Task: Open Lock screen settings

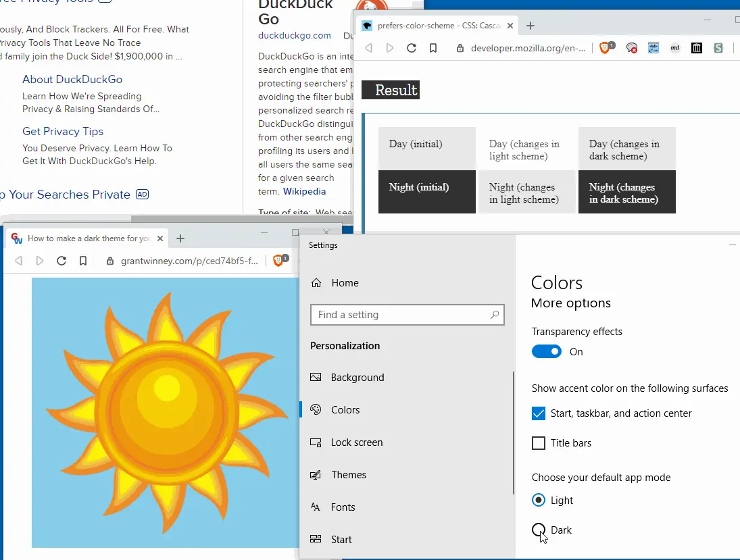Action: coord(346,442)
